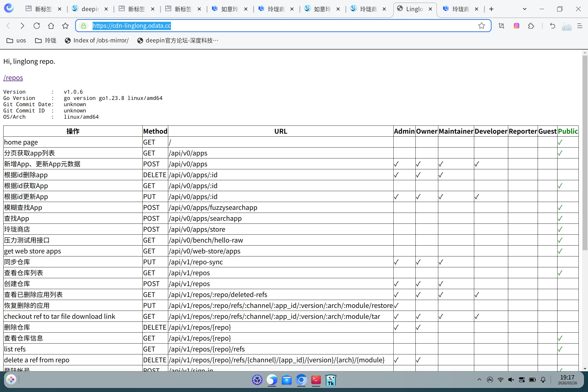Image resolution: width=588 pixels, height=392 pixels.
Task: Click the star icon inside address bar
Action: 482,26
